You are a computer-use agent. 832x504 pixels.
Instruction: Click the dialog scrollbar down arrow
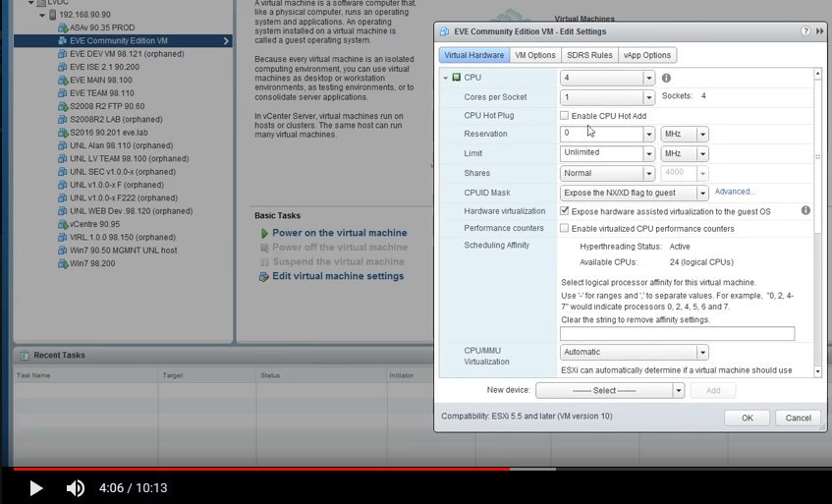point(817,372)
